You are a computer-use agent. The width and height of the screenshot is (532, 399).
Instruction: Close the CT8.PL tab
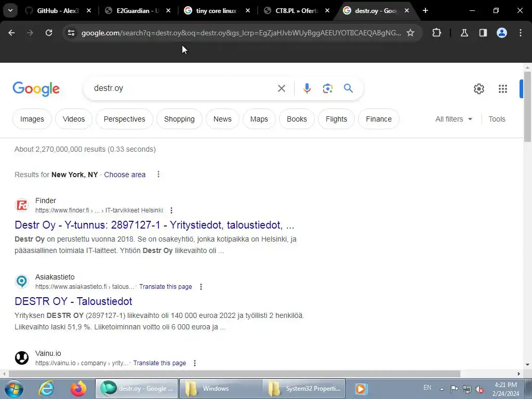click(327, 10)
